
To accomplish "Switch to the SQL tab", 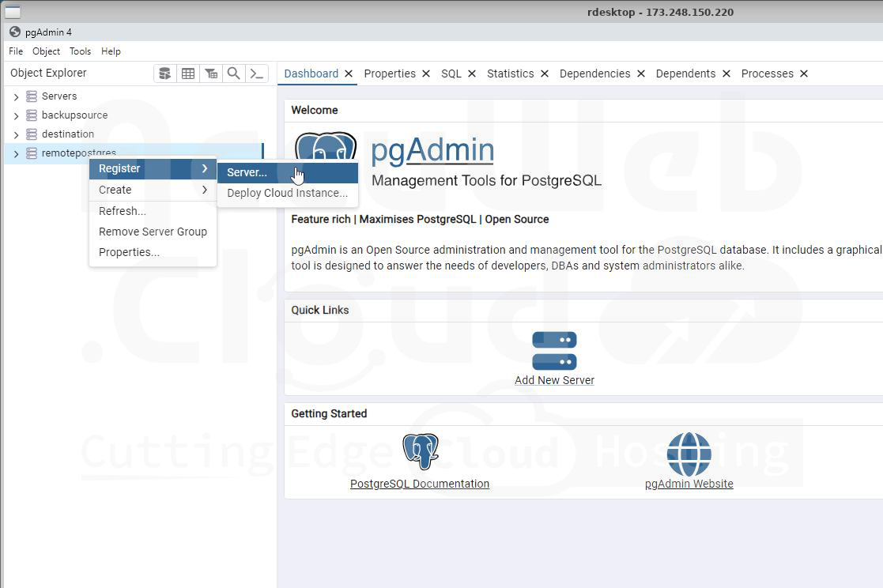I will pyautogui.click(x=451, y=73).
